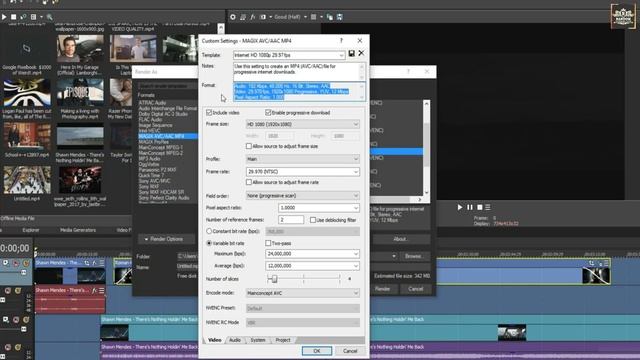Screen dimensions: 640x360
Task: Open the preview transport menu icon
Action: click(488, 207)
